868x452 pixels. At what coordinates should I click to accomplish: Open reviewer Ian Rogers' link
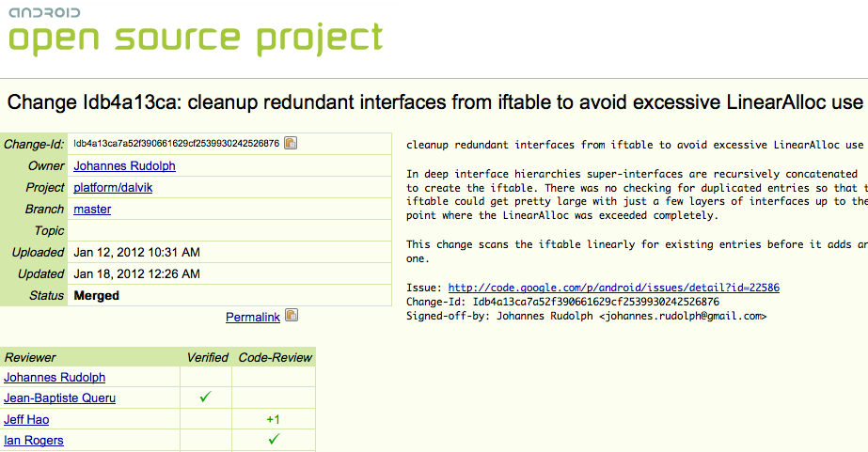click(34, 441)
